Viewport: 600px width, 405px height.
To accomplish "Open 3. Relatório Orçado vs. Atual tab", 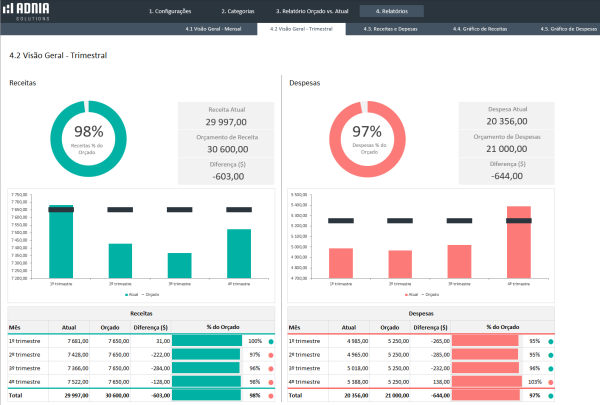I will pos(311,11).
